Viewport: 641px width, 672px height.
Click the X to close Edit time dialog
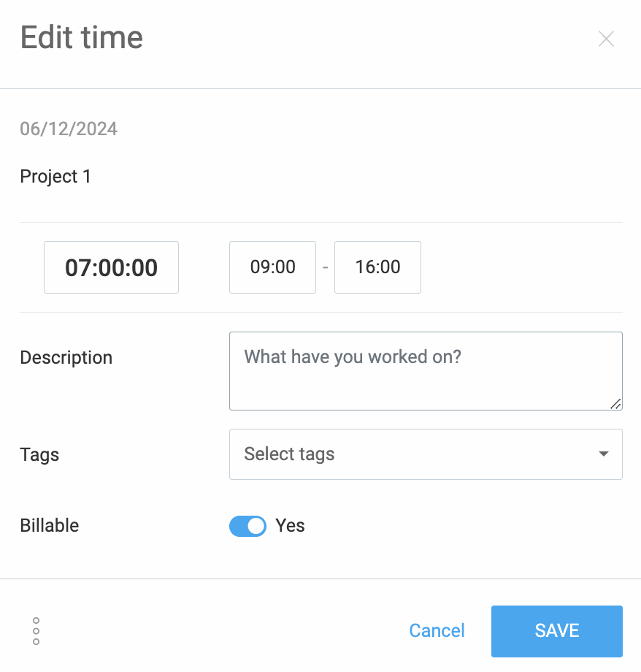(606, 39)
